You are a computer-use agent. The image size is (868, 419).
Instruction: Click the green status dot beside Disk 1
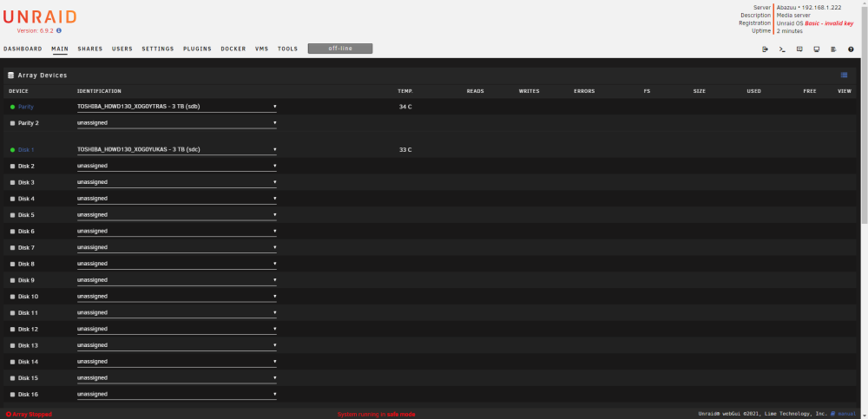click(x=13, y=150)
